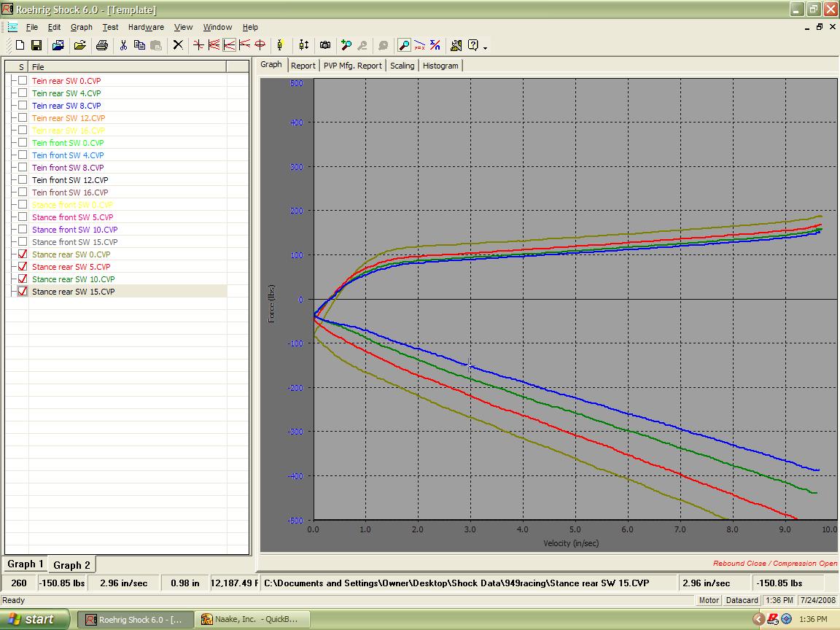Screen dimensions: 840x630
Task: Click the Print icon in toolbar
Action: click(102, 45)
